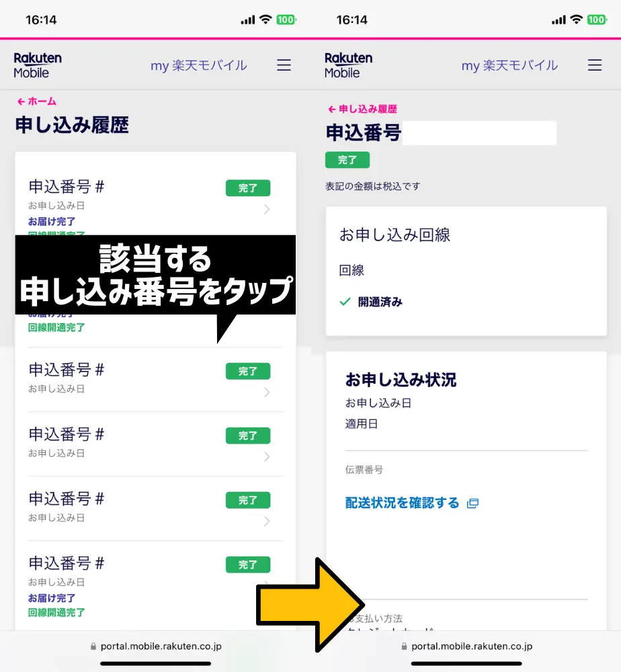Select my 楽天モバイル in the right header

click(x=509, y=65)
